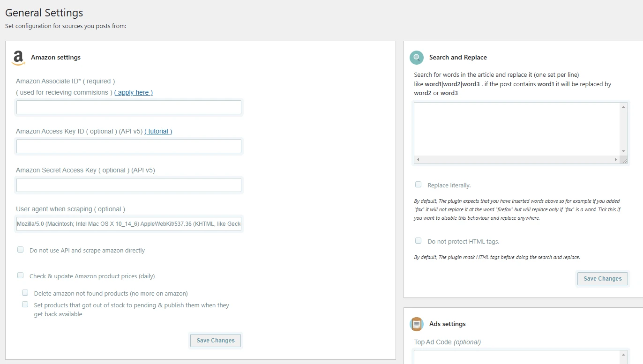Open the 'apply here' link for Associate ID
Image resolution: width=643 pixels, height=364 pixels.
[133, 92]
